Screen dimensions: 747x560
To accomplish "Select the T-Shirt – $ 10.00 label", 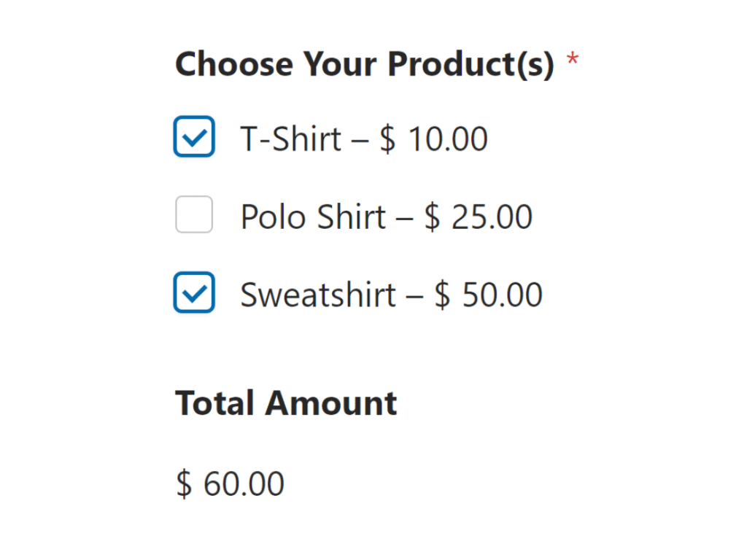I will click(364, 138).
